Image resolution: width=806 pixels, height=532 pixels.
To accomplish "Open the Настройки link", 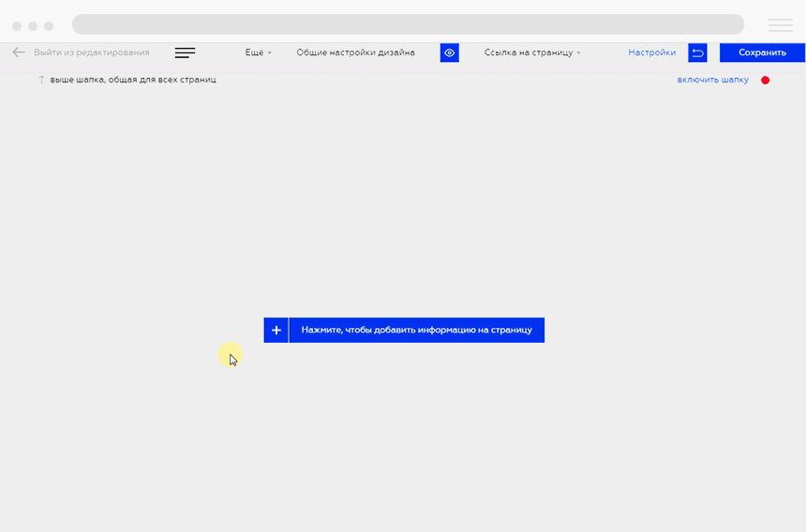I will point(651,52).
